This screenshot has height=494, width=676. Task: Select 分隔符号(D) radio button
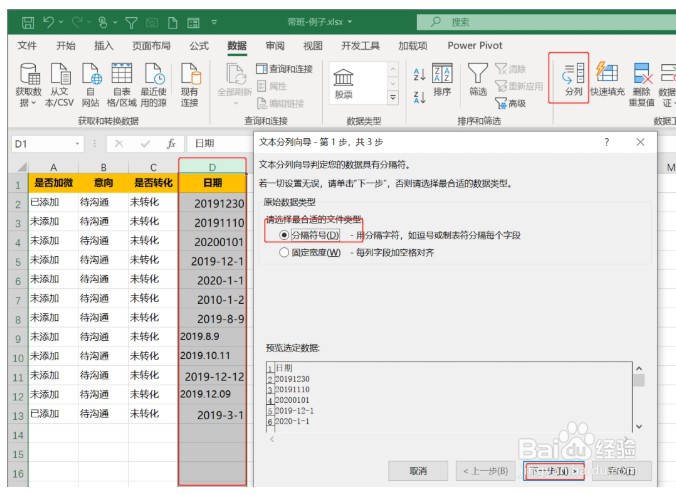pyautogui.click(x=284, y=235)
